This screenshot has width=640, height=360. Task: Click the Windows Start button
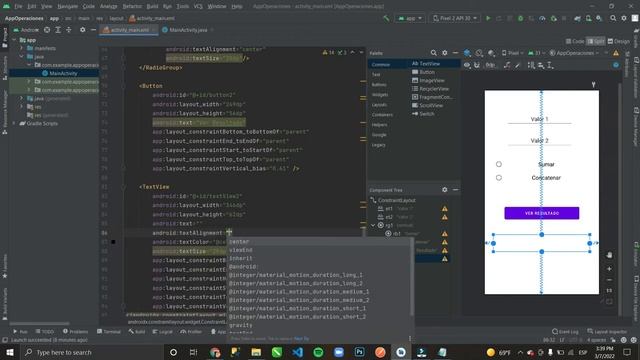10,352
